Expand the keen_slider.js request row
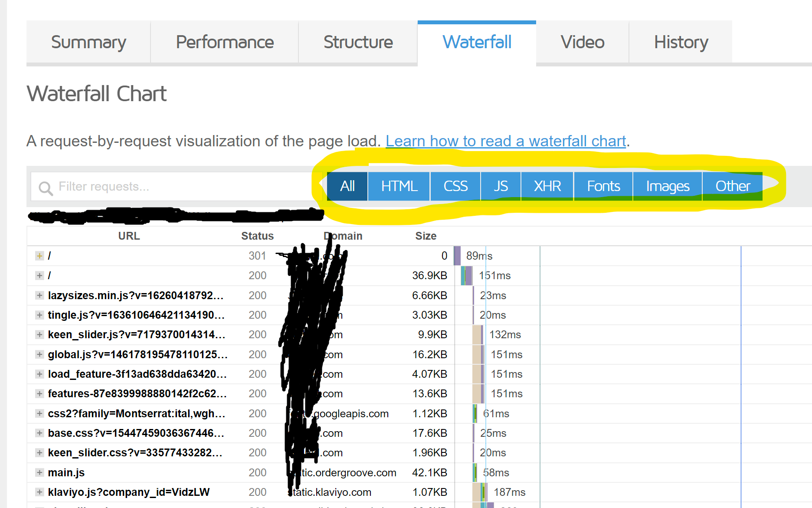Image resolution: width=812 pixels, height=508 pixels. (x=39, y=334)
